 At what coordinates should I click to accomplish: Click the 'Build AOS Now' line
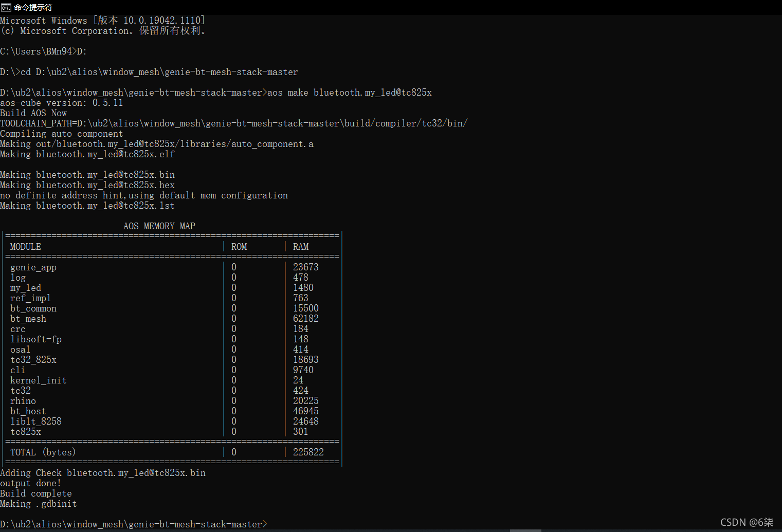tap(33, 113)
